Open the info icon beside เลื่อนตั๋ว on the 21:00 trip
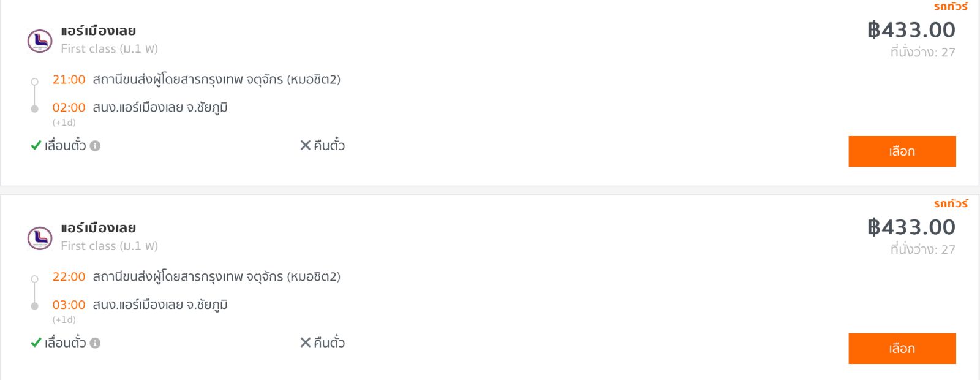The height and width of the screenshot is (380, 980). tap(95, 146)
